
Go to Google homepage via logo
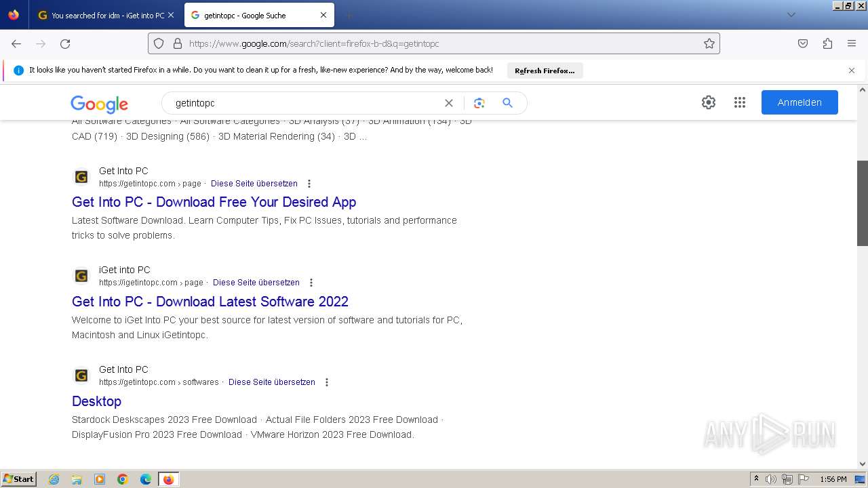point(99,104)
